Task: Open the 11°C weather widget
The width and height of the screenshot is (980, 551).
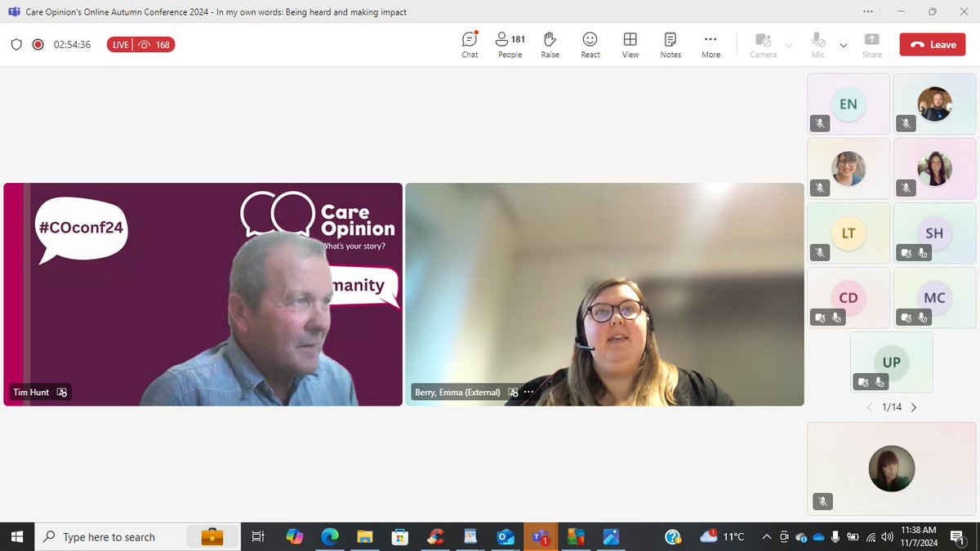Action: coord(723,536)
